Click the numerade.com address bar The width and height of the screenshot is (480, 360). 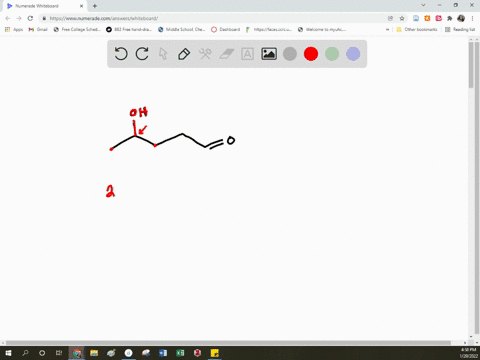click(x=213, y=18)
